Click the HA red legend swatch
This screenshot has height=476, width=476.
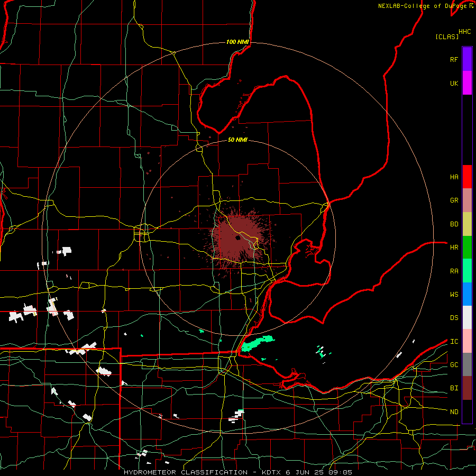pos(467,177)
